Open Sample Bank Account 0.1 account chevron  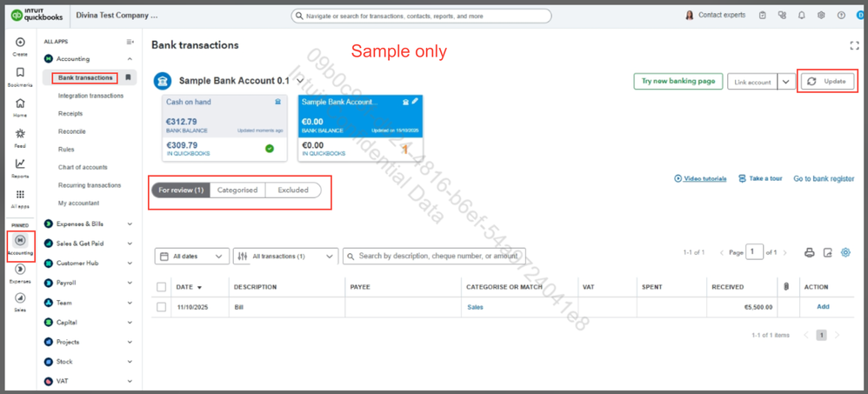[x=300, y=81]
